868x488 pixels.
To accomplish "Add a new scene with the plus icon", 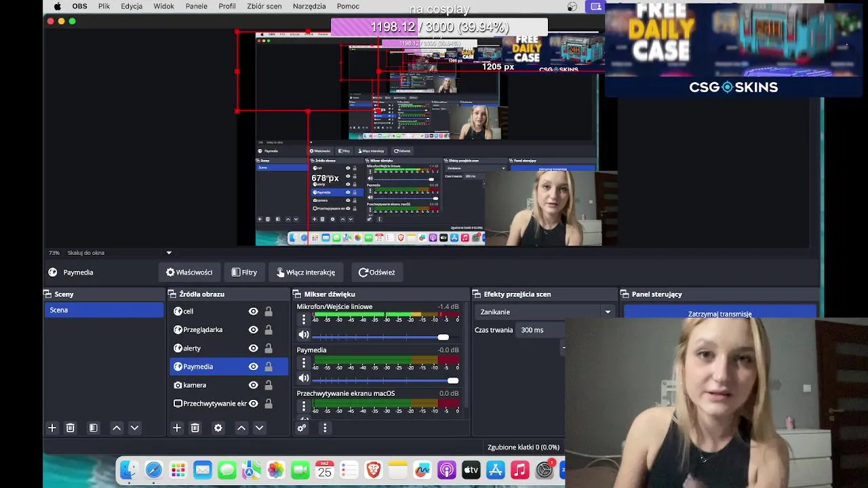I will [52, 428].
